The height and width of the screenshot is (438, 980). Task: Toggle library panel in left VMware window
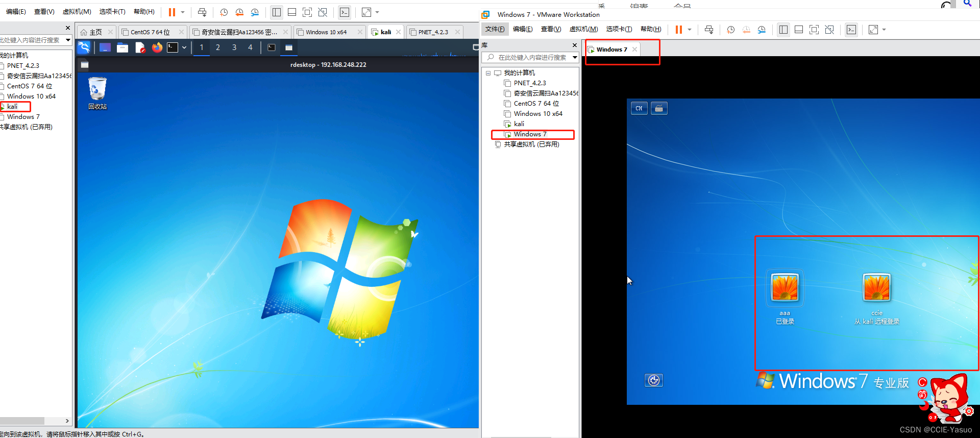click(276, 12)
